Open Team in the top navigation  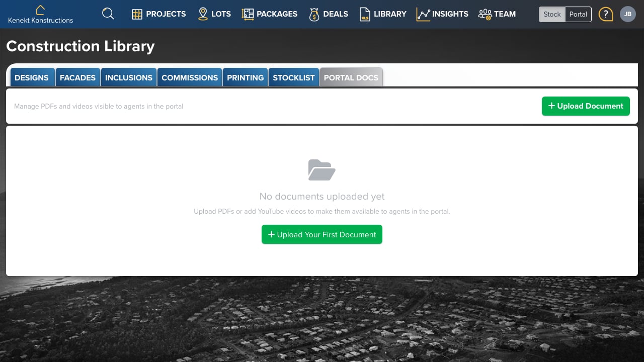click(x=497, y=14)
